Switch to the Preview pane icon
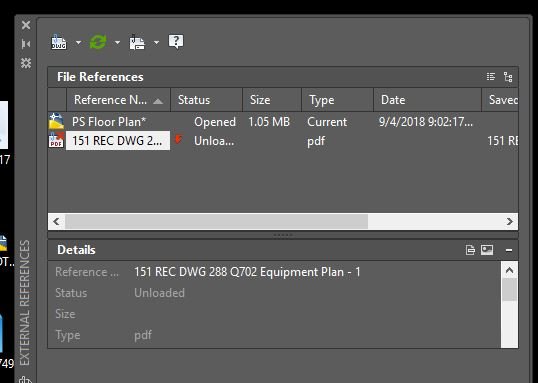538x383 pixels. (x=487, y=250)
